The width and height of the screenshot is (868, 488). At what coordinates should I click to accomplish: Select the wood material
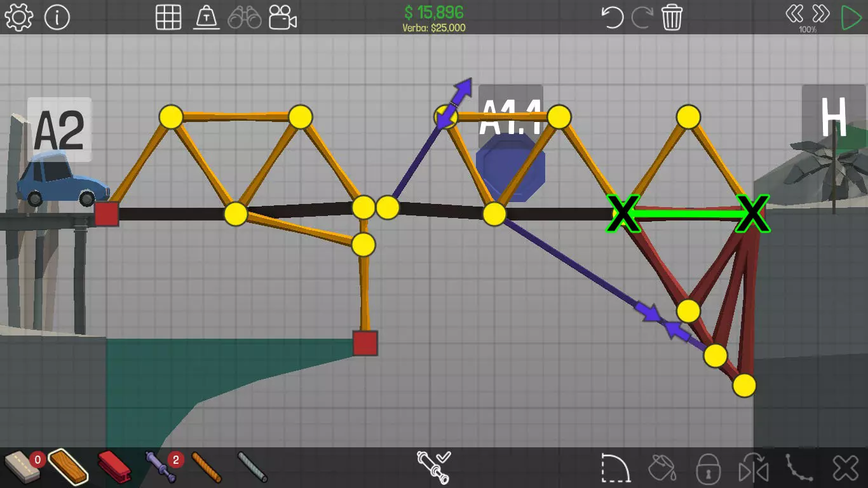(67, 468)
